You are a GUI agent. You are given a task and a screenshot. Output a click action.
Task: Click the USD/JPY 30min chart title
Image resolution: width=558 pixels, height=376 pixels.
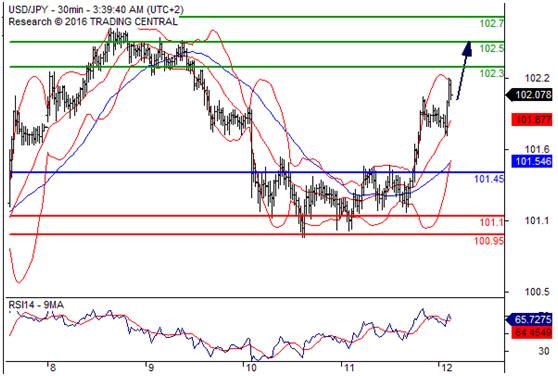pyautogui.click(x=96, y=10)
